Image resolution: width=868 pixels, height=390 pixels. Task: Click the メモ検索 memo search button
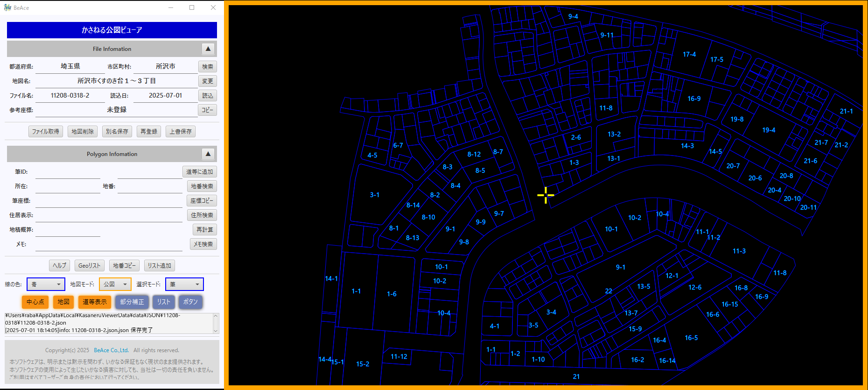pos(203,244)
